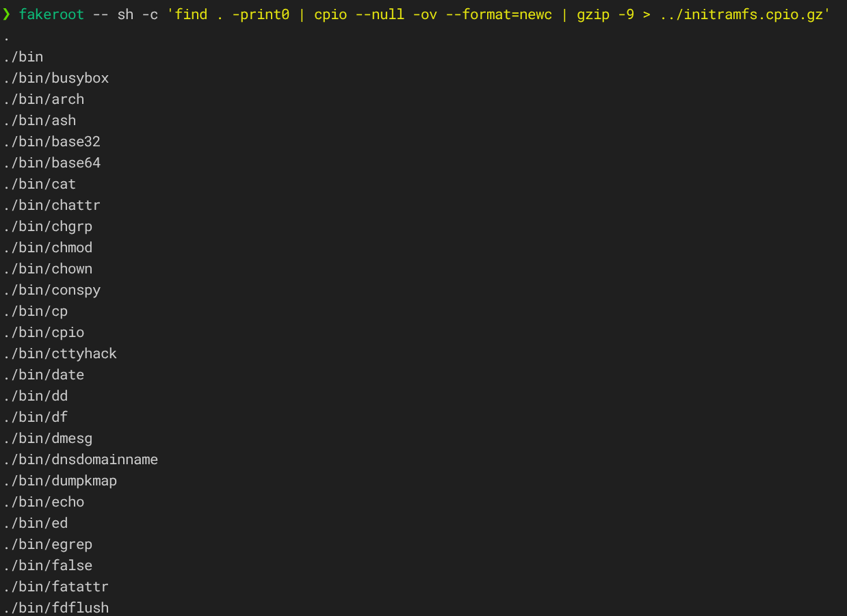Click the ./bin/date entry
This screenshot has width=847, height=616.
tap(44, 375)
